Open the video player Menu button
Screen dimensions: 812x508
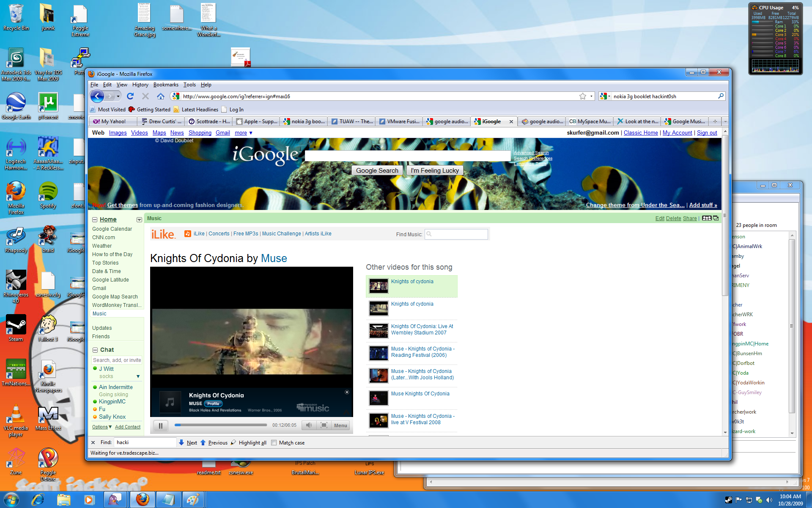(x=340, y=425)
